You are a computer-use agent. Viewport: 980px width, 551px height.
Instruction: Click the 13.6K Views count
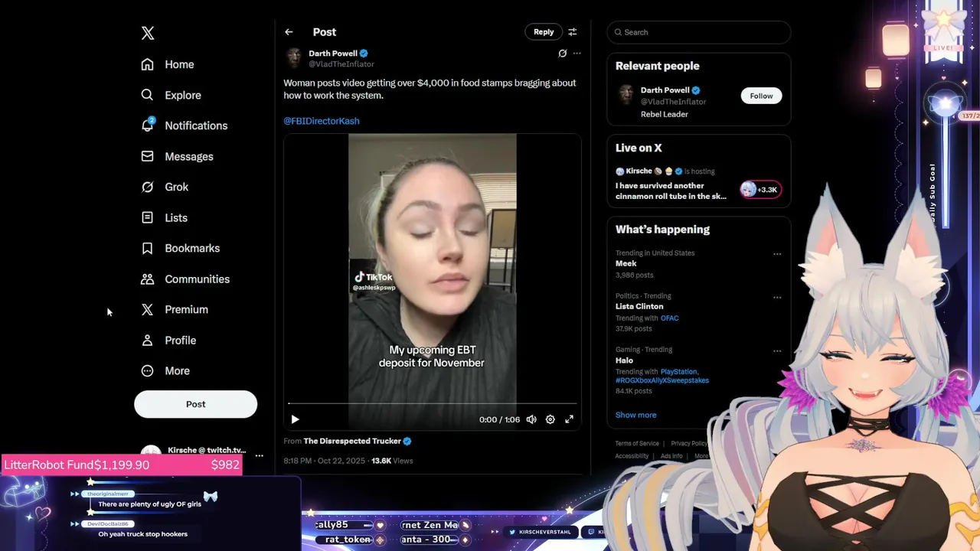(x=392, y=461)
